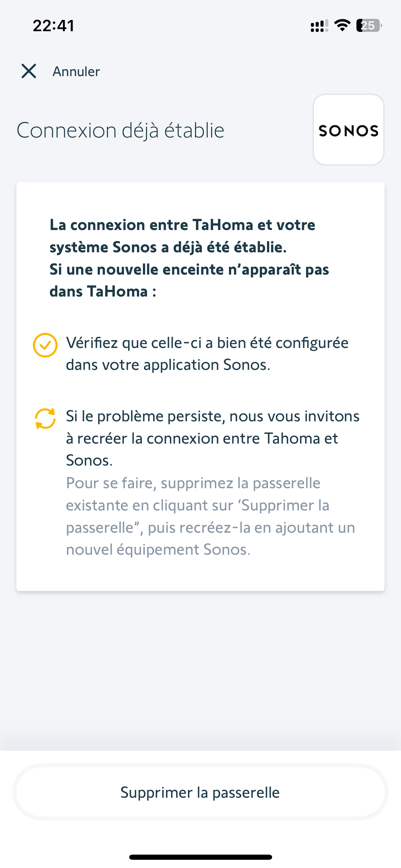
Task: Tap the X cancel icon
Action: pyautogui.click(x=29, y=71)
